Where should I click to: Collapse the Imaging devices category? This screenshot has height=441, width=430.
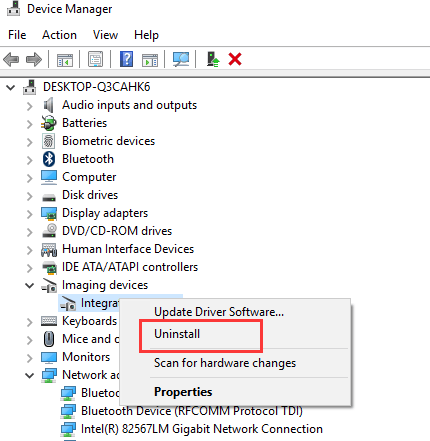pos(30,286)
